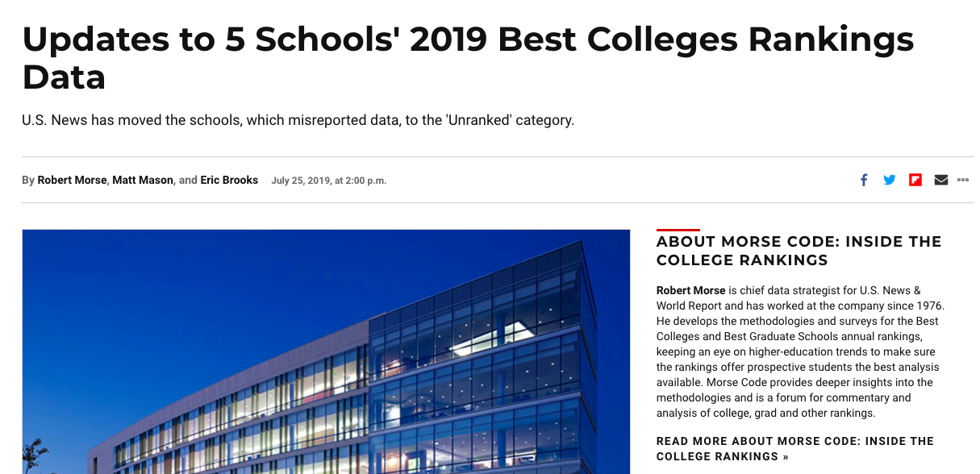980x474 pixels.
Task: Share the article on Twitter
Action: (x=890, y=180)
